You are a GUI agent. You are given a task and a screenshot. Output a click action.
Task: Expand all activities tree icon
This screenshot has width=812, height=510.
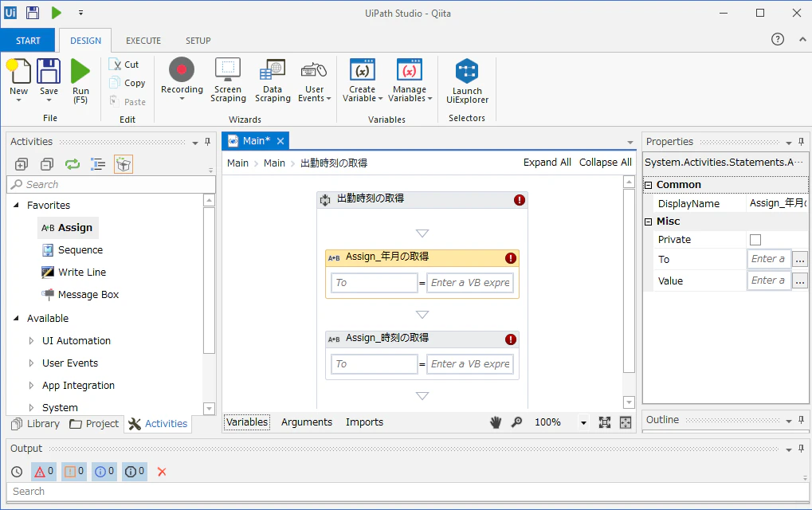[22, 165]
